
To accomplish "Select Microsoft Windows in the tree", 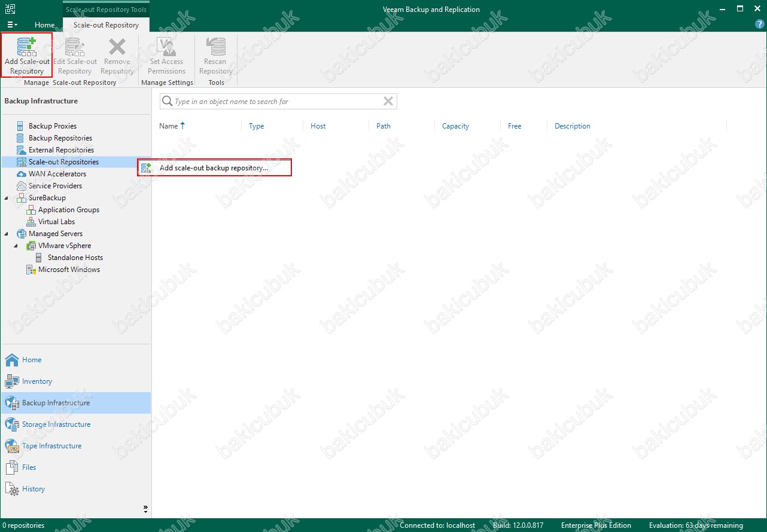I will click(x=69, y=270).
